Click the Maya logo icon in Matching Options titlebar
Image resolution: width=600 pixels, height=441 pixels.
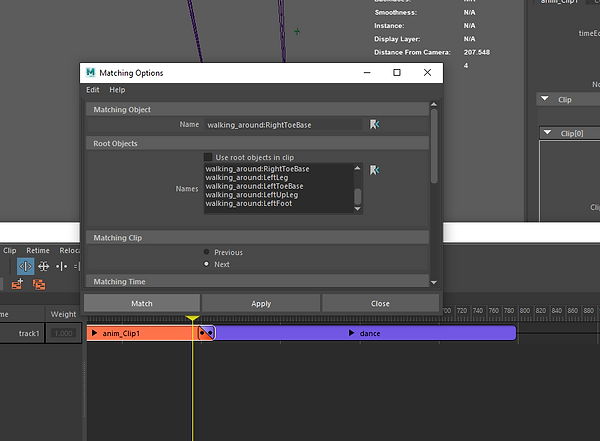(x=90, y=73)
